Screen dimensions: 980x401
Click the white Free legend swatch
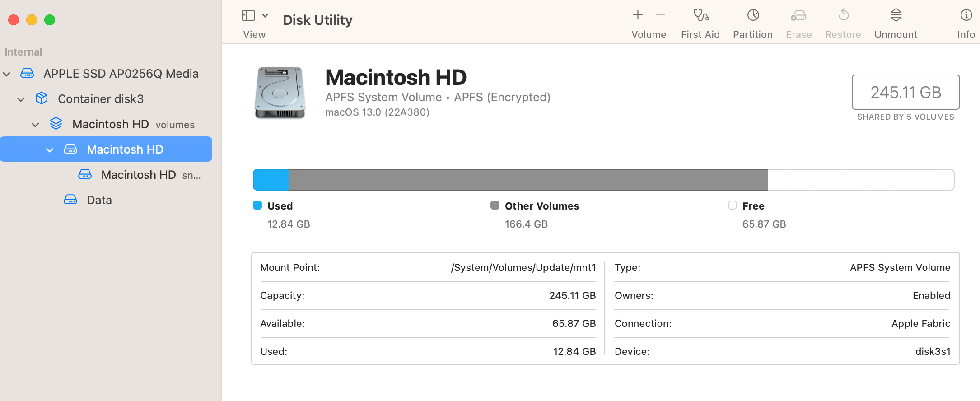point(733,205)
